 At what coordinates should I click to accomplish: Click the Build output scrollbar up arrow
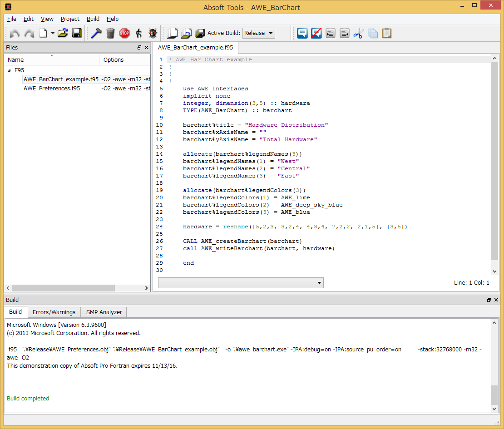click(494, 323)
